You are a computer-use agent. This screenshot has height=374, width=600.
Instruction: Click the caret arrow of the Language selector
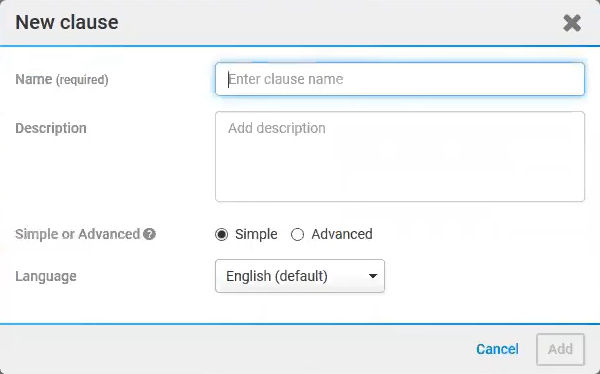tap(373, 276)
